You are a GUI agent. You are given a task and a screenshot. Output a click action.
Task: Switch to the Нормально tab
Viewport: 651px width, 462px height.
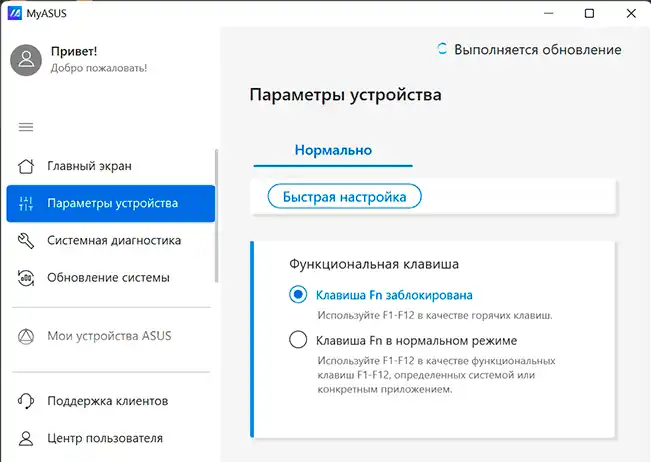click(x=333, y=150)
